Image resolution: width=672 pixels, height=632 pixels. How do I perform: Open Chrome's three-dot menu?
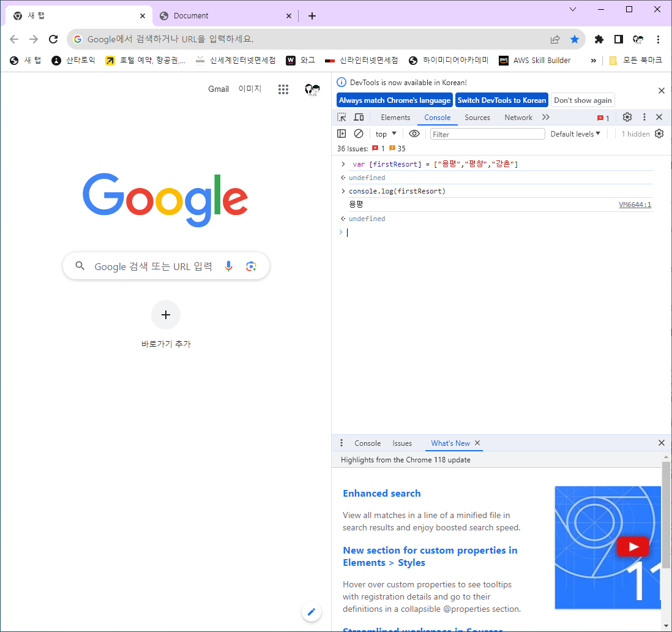[658, 39]
